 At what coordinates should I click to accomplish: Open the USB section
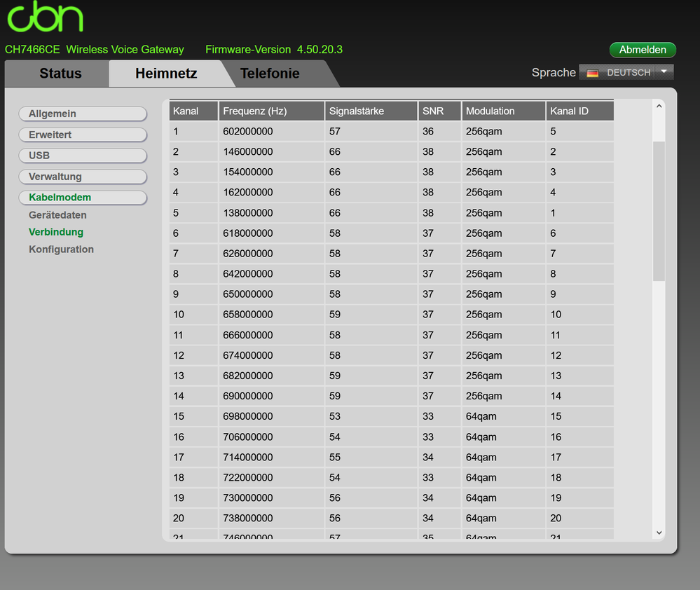[83, 156]
